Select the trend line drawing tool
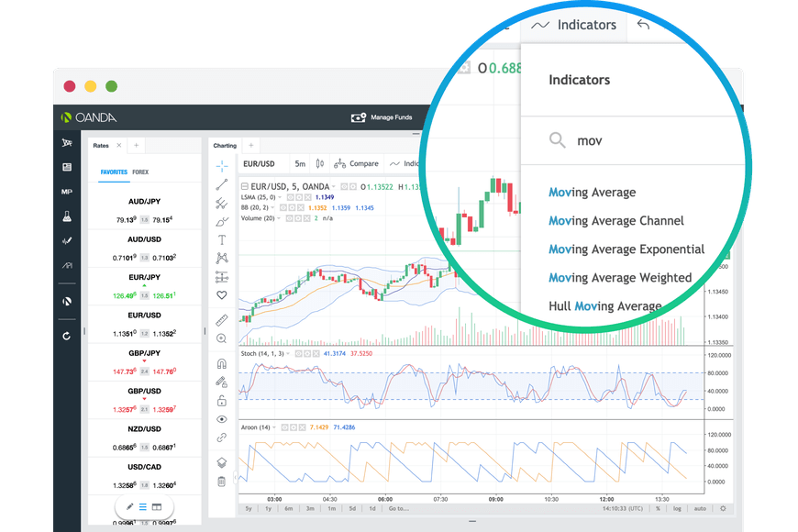Screen dimensions: 798x532 [222, 183]
